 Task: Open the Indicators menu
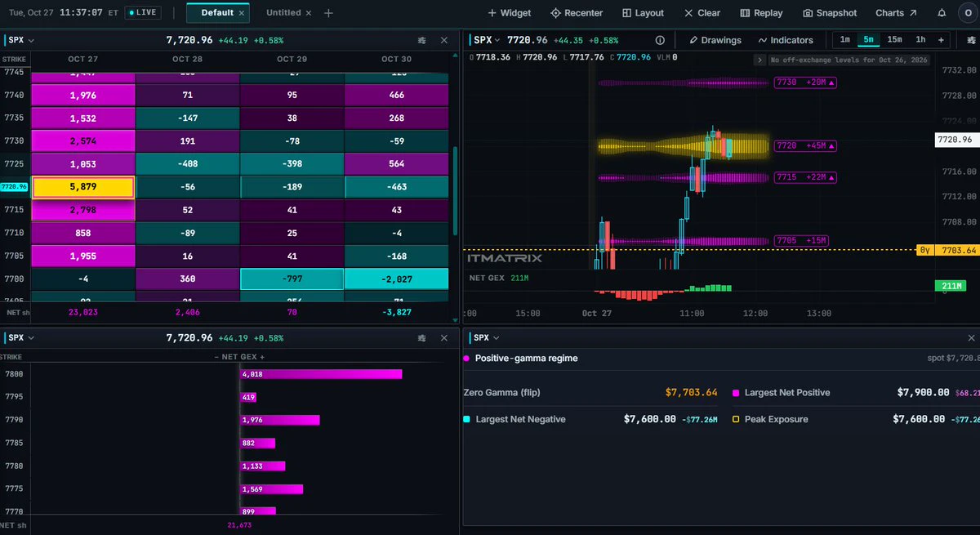point(786,40)
